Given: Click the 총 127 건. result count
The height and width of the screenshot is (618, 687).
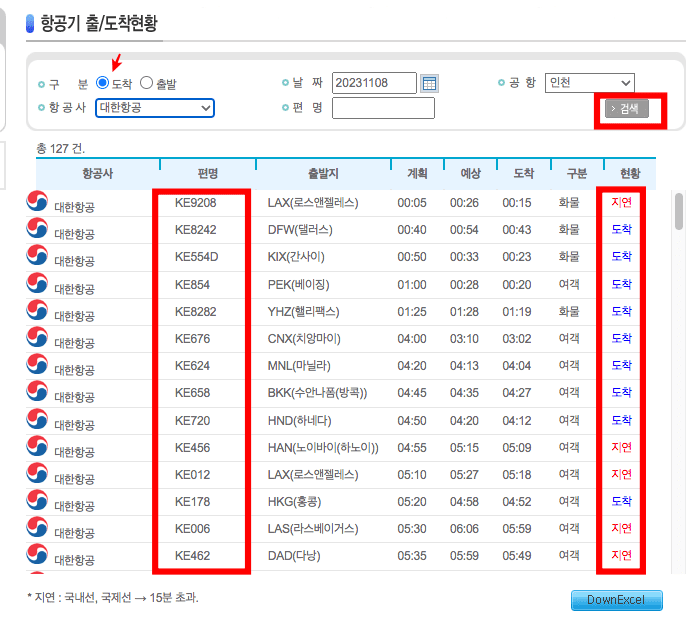Looking at the screenshot, I should [x=60, y=149].
